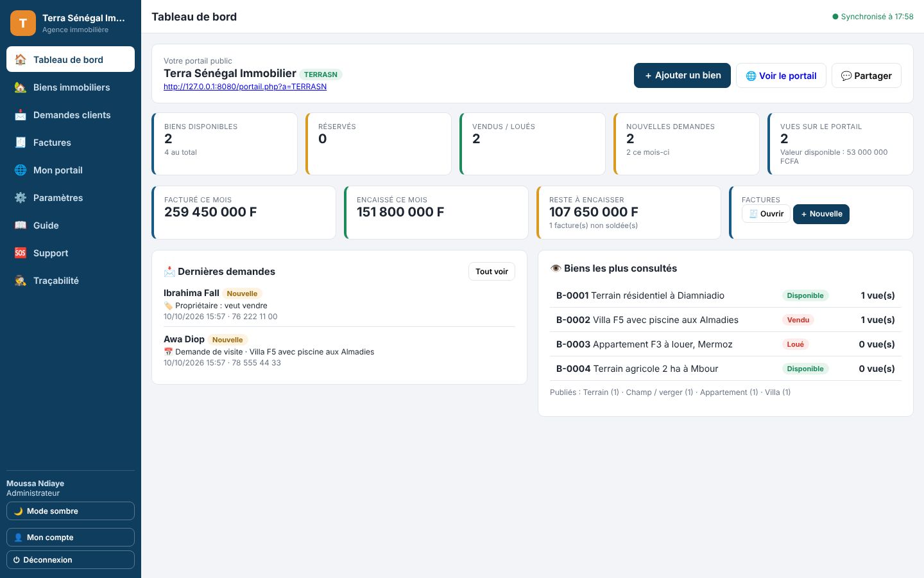Click the Vendu status badge

coord(798,320)
